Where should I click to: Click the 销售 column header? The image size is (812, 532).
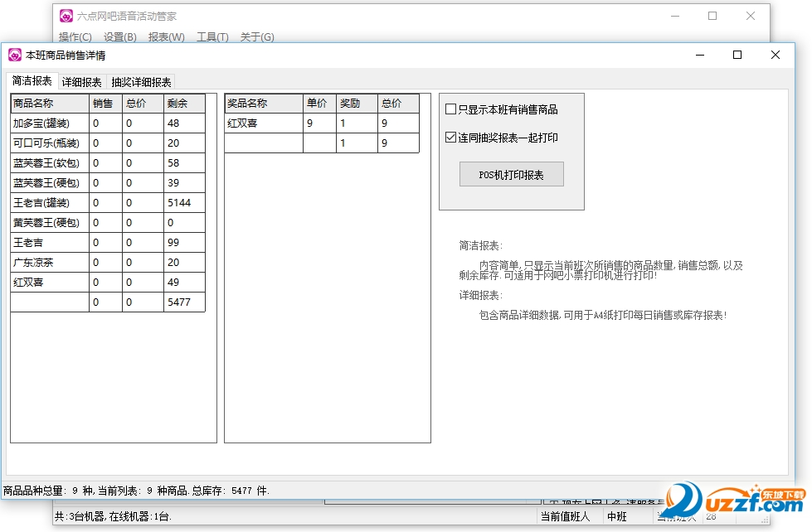(x=105, y=104)
